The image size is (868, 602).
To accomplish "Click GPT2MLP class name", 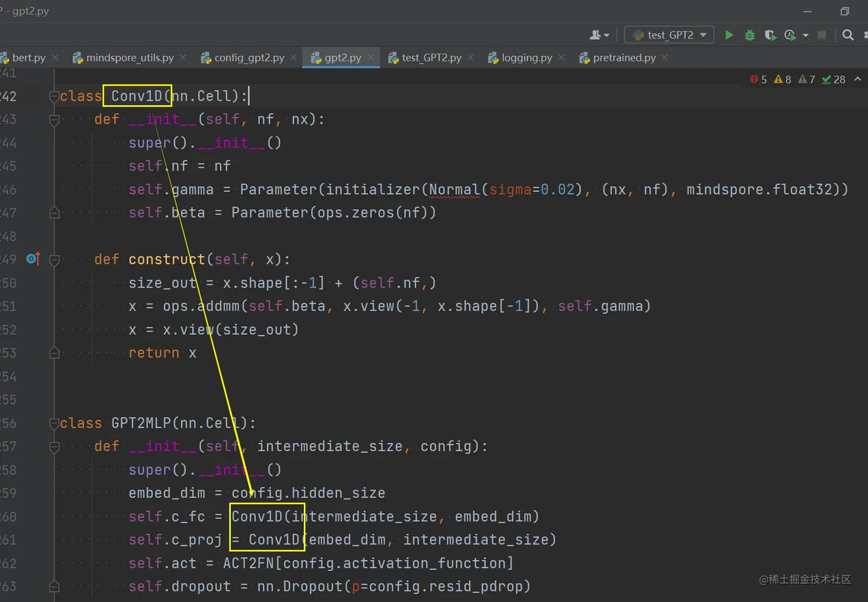I will (141, 423).
